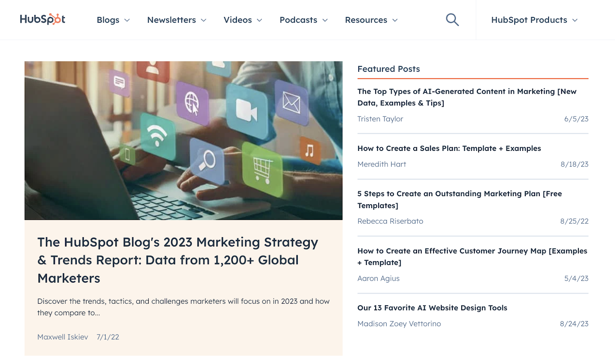Open the Newsletters menu

(171, 20)
